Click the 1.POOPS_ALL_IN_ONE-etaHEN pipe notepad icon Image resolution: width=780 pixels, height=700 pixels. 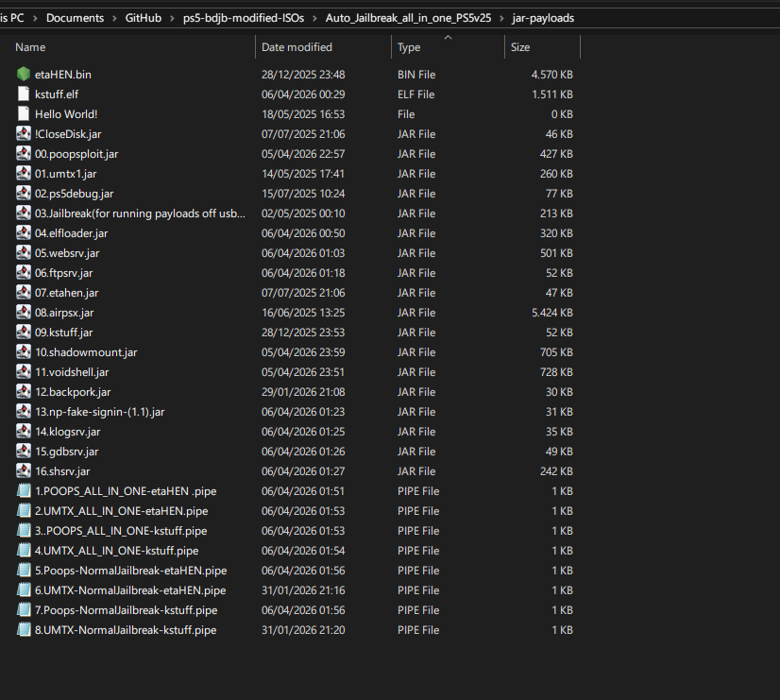click(24, 491)
